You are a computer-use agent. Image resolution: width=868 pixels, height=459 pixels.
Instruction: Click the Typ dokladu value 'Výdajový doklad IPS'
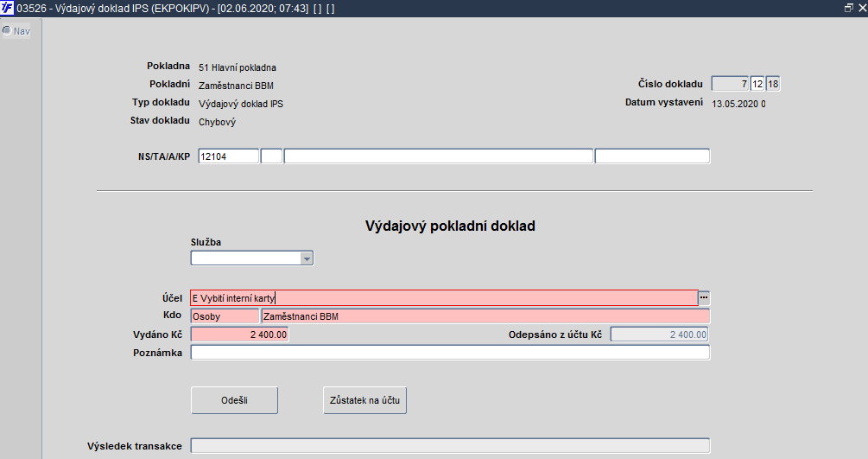[241, 104]
